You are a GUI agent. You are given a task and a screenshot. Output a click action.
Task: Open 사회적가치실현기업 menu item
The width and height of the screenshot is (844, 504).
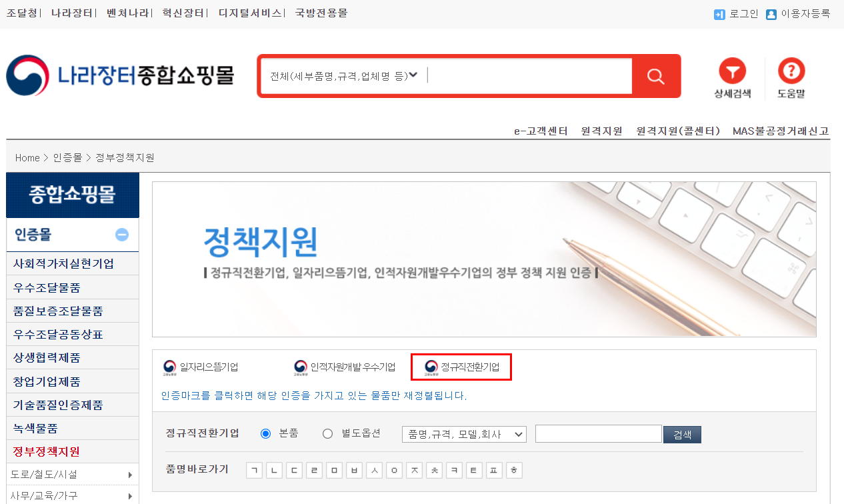[x=72, y=263]
